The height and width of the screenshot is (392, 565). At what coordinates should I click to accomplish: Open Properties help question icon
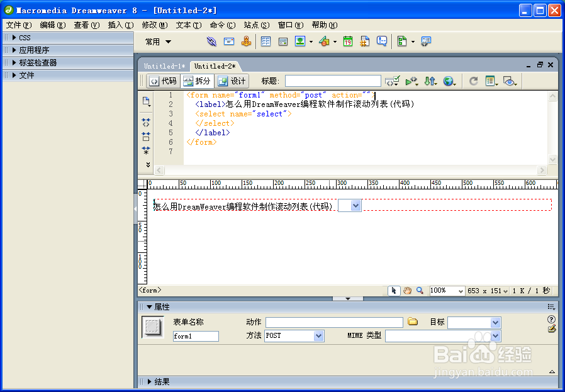(x=551, y=319)
